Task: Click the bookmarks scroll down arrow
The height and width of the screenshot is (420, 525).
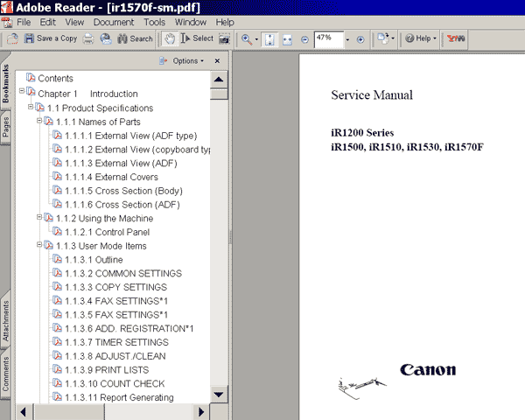Action: (219, 395)
